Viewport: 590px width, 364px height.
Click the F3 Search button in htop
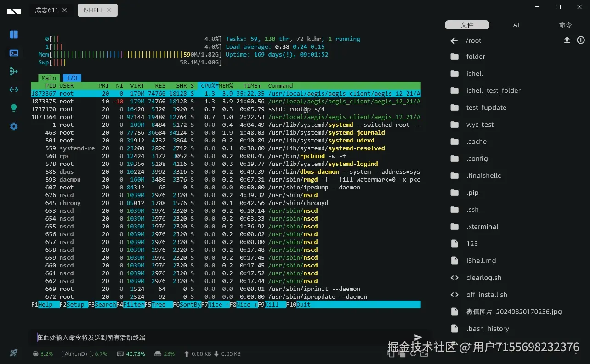(x=102, y=305)
